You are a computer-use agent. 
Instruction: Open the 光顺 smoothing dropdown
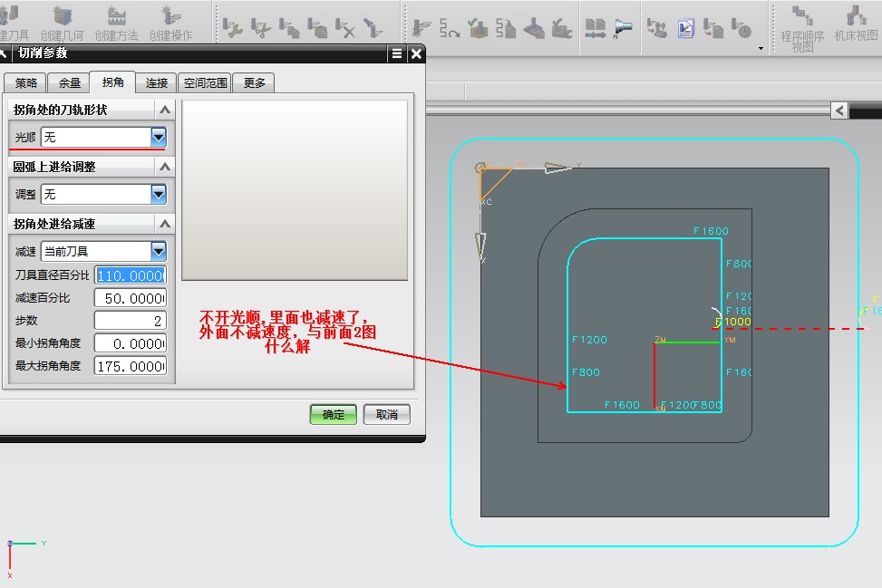tap(159, 137)
